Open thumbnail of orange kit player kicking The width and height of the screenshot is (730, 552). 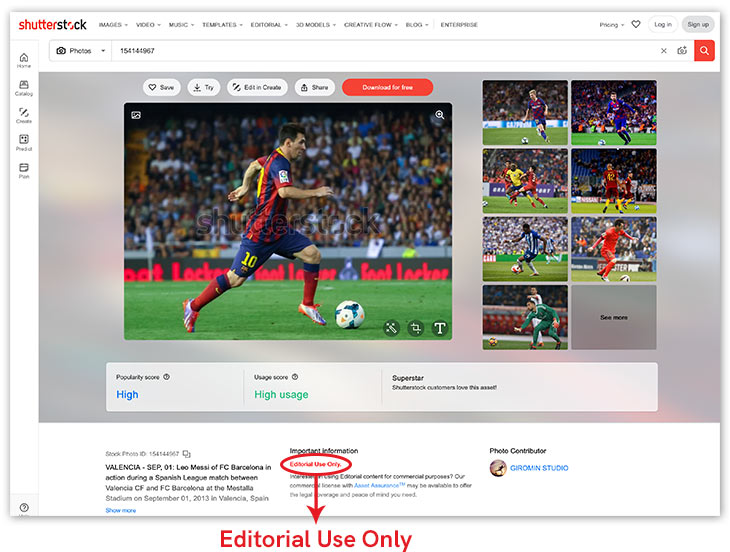tap(614, 249)
